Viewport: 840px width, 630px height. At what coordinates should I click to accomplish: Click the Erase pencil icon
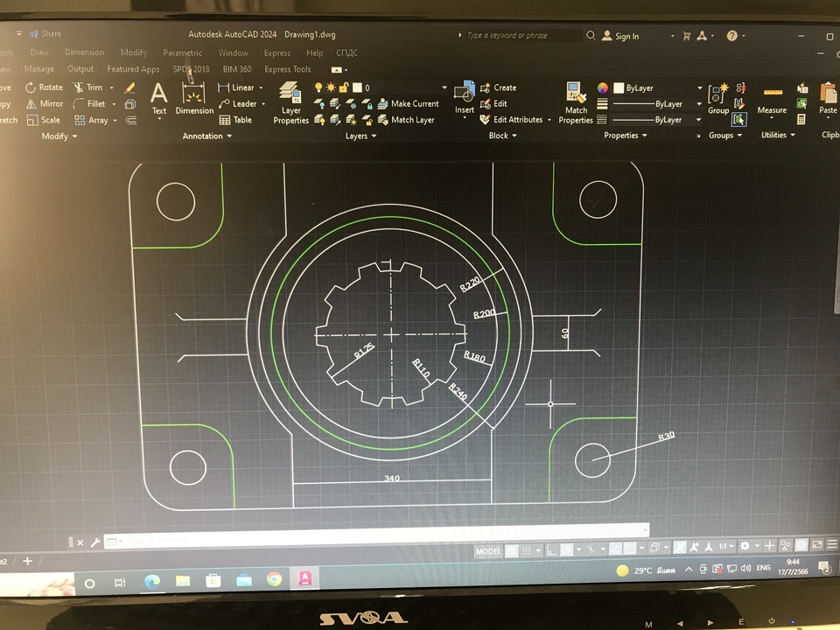(x=129, y=87)
